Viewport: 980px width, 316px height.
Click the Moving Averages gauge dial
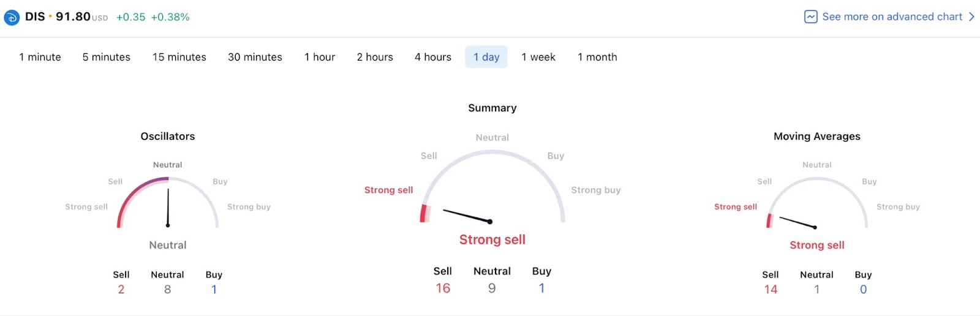point(817,203)
